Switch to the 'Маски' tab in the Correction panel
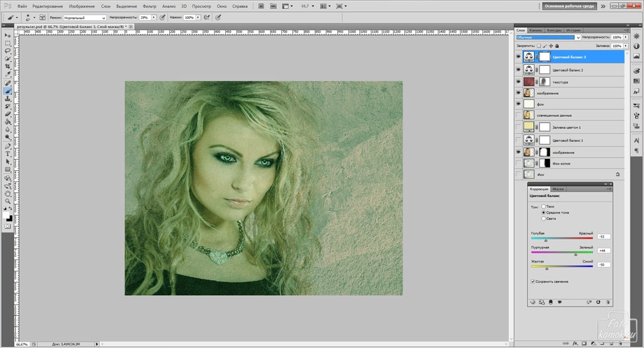644x348 pixels. (558, 189)
